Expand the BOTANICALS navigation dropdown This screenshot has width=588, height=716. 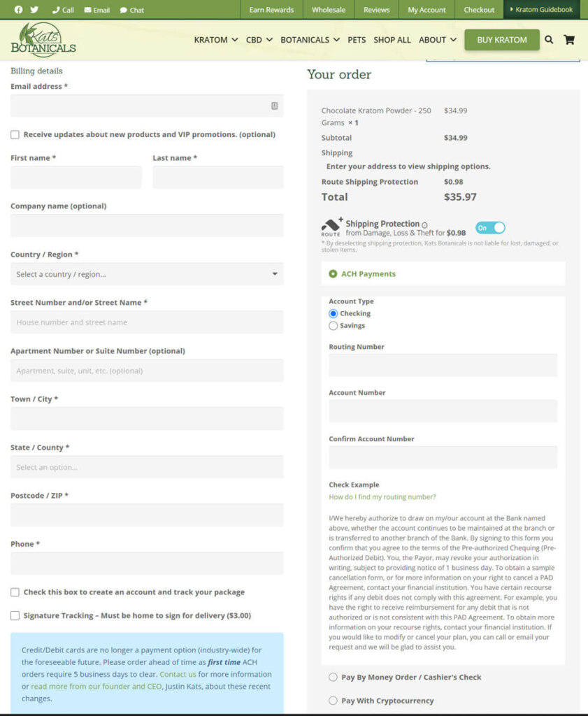click(x=310, y=40)
